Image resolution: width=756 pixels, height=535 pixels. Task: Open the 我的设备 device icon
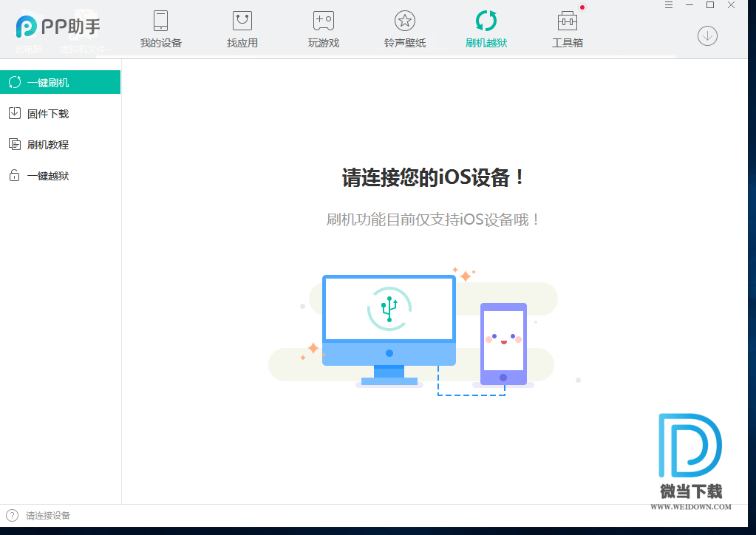(160, 21)
